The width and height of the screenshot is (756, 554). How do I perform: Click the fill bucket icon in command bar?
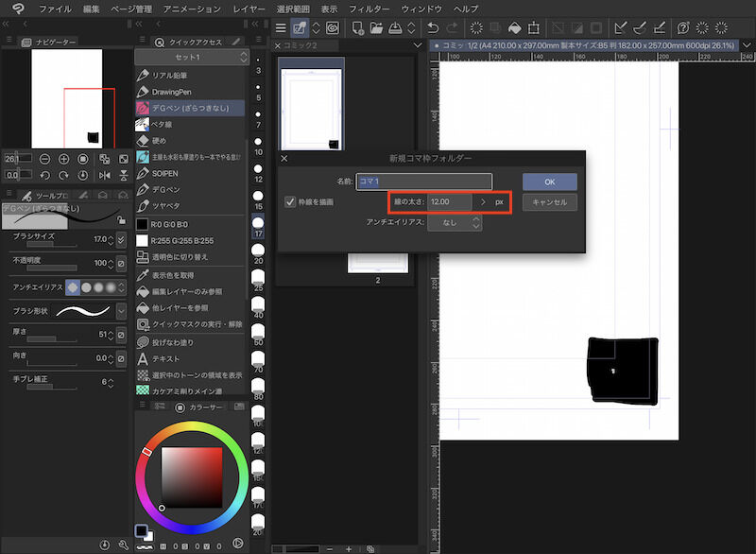(514, 28)
